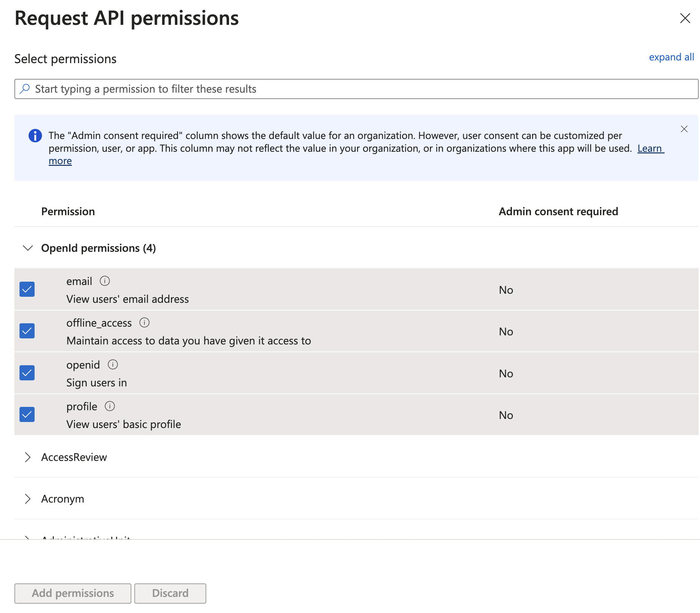
Task: Collapse the OpenId permissions group
Action: pos(28,248)
